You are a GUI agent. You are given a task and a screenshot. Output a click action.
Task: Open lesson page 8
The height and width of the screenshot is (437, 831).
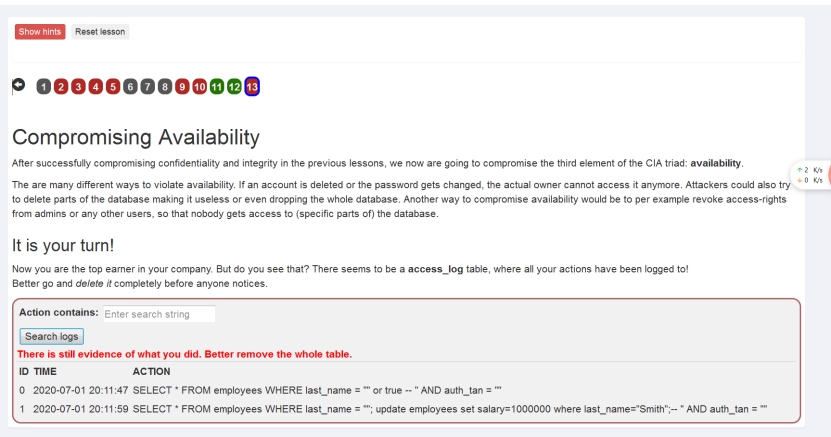(165, 87)
